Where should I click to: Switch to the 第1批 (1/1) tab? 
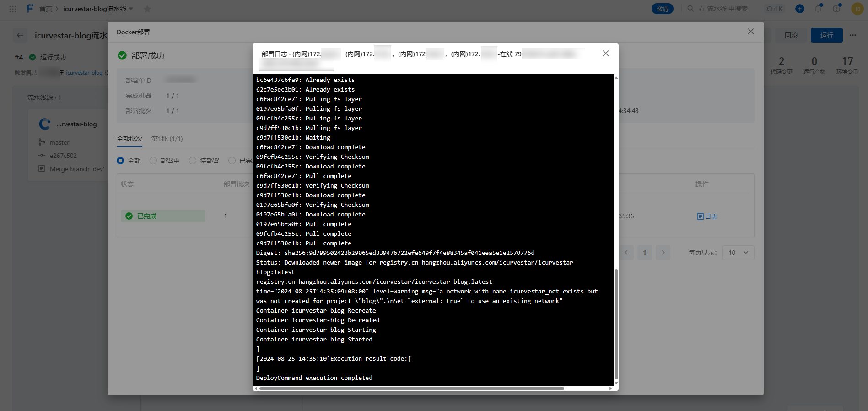pos(167,139)
